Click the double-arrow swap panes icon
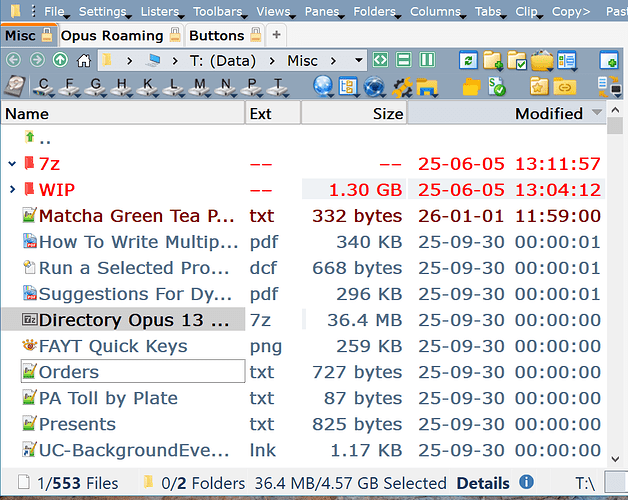Viewport: 628px width, 500px height. (x=380, y=60)
